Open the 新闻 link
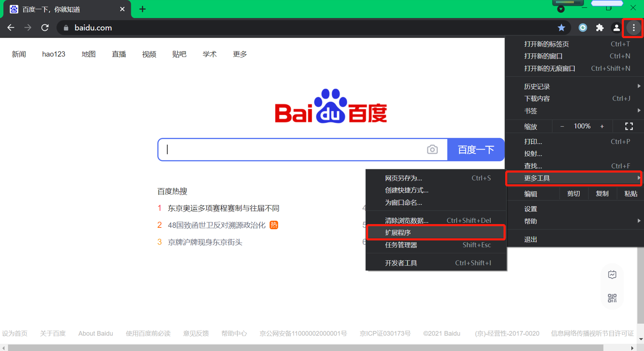644x351 pixels. coord(19,54)
